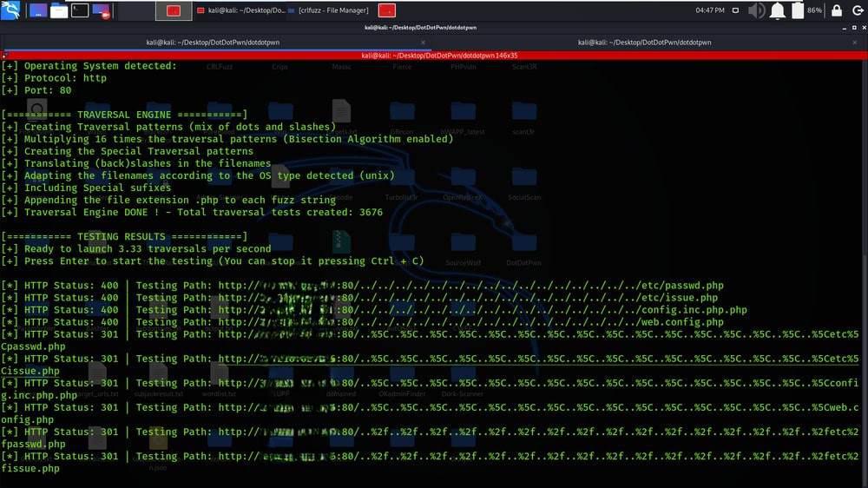Click the red icon after File Manager
Image resolution: width=868 pixels, height=488 pixels.
[x=387, y=10]
